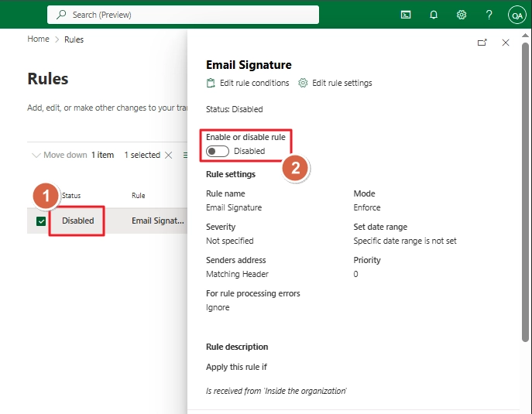Click the vertical scrollbar thumb

click(x=525, y=192)
